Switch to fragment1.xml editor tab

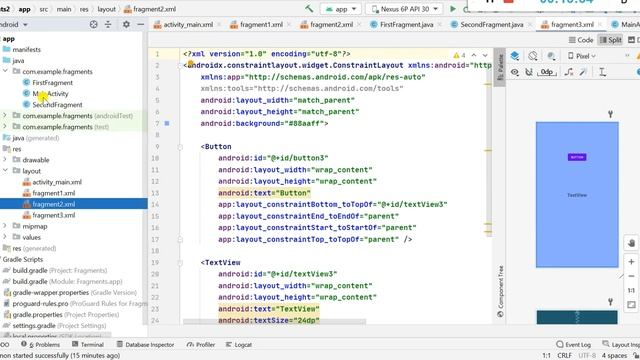pyautogui.click(x=256, y=24)
